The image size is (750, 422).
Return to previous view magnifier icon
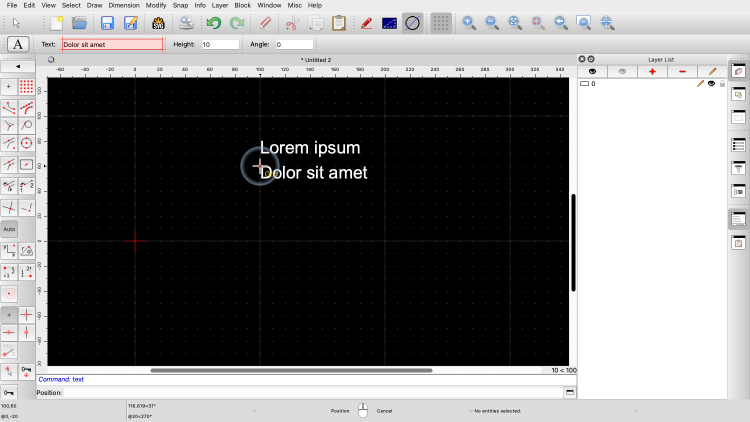(561, 23)
